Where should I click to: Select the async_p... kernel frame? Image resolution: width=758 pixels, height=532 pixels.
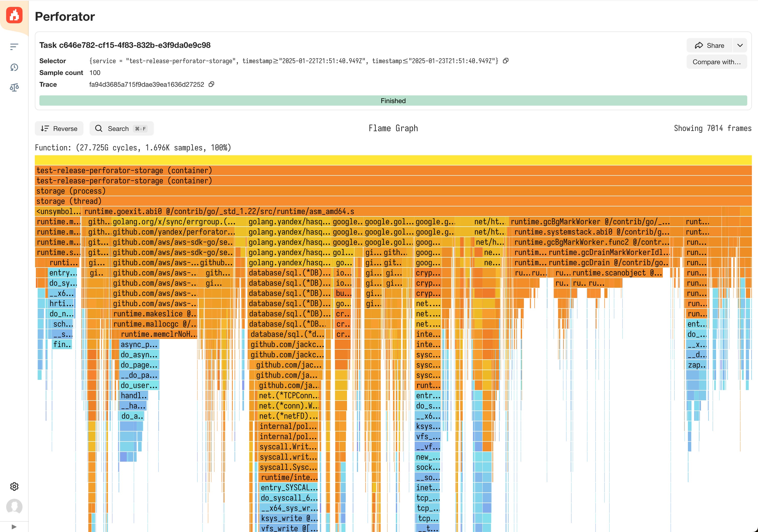pyautogui.click(x=139, y=344)
